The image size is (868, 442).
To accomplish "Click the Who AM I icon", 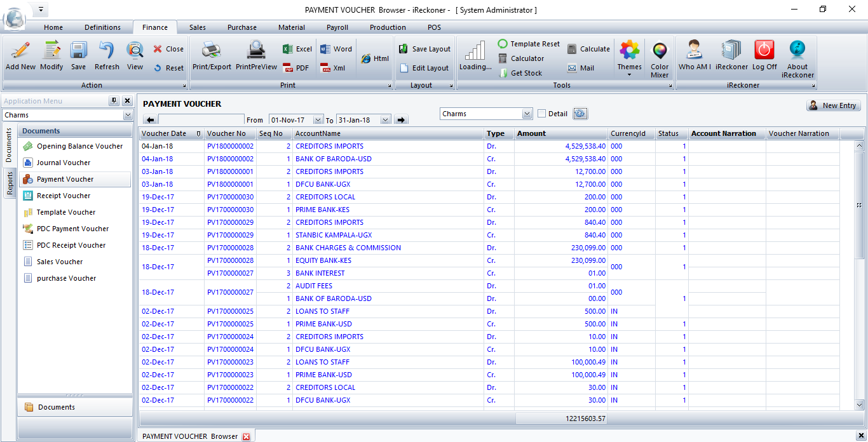I will tap(695, 51).
